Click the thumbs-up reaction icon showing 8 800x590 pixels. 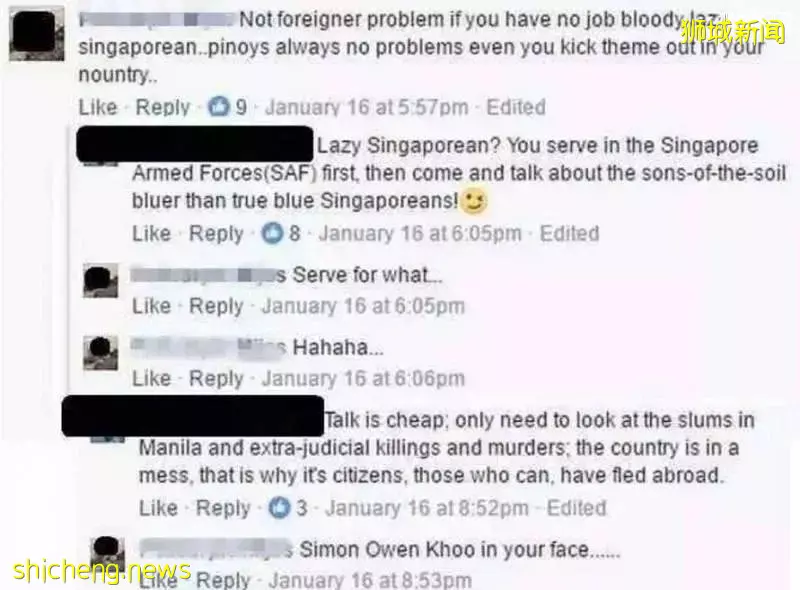272,233
